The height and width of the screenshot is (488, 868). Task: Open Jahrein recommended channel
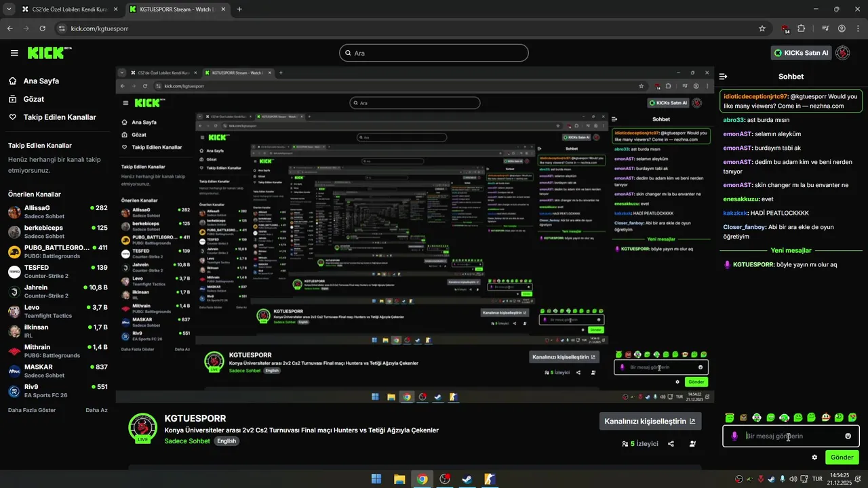tap(58, 291)
